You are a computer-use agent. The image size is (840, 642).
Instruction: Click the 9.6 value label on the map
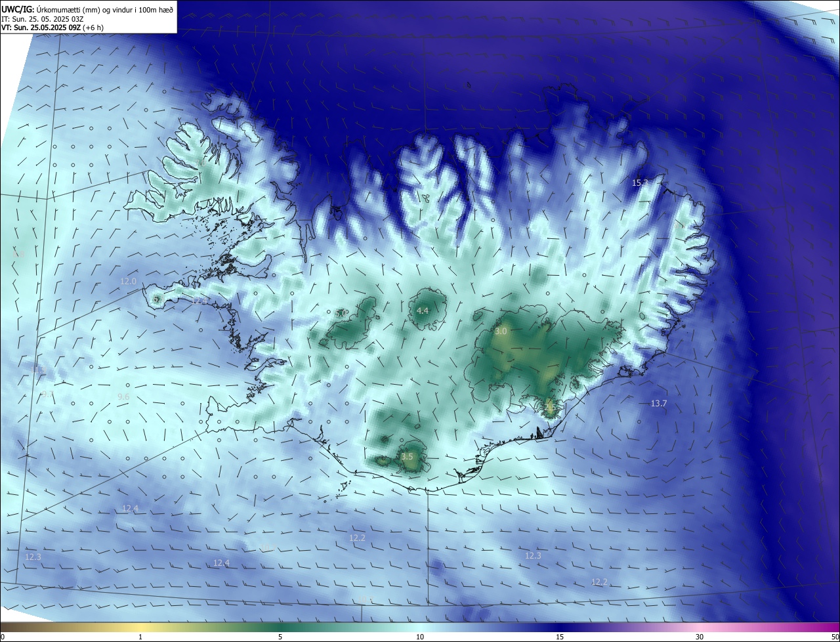pyautogui.click(x=123, y=396)
